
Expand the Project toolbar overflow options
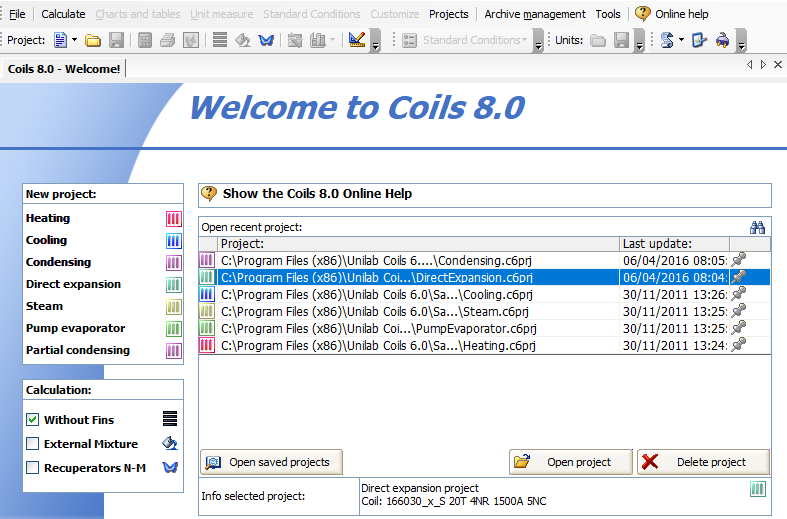(375, 41)
